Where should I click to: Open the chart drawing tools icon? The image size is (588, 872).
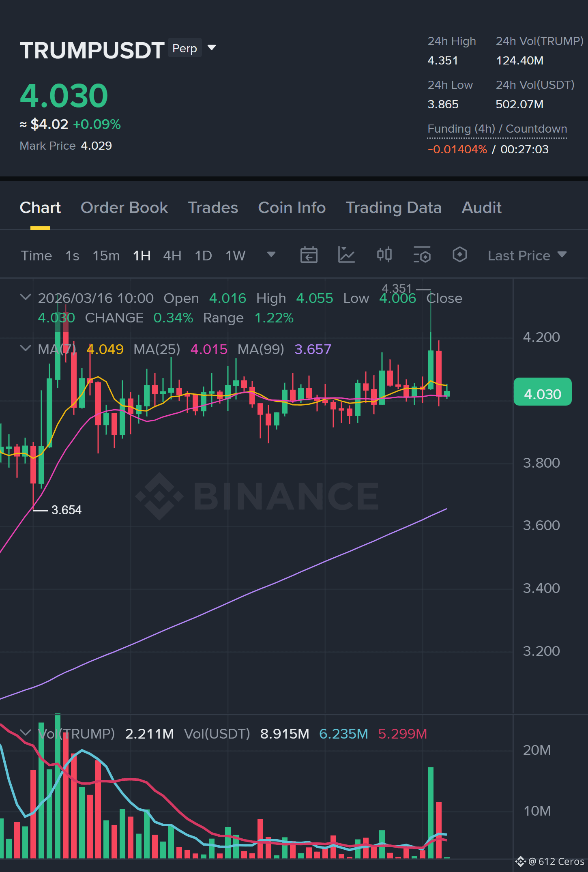[346, 255]
